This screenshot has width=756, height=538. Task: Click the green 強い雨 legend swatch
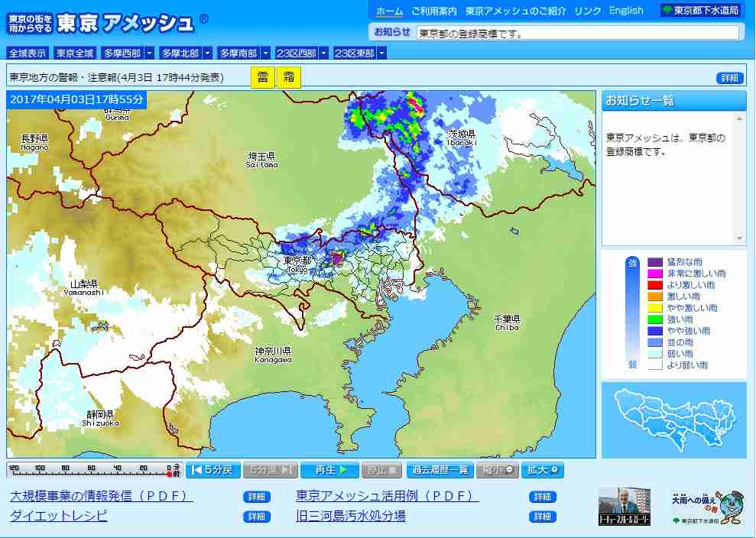[x=655, y=319]
